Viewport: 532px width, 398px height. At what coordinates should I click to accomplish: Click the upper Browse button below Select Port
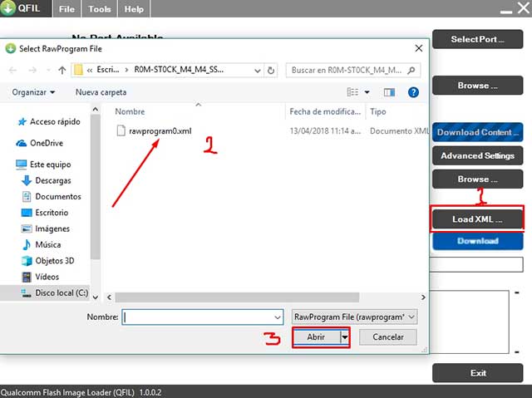(x=477, y=85)
